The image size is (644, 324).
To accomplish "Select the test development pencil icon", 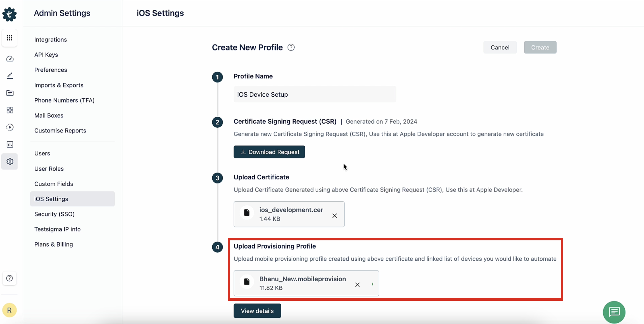I will 9,76.
